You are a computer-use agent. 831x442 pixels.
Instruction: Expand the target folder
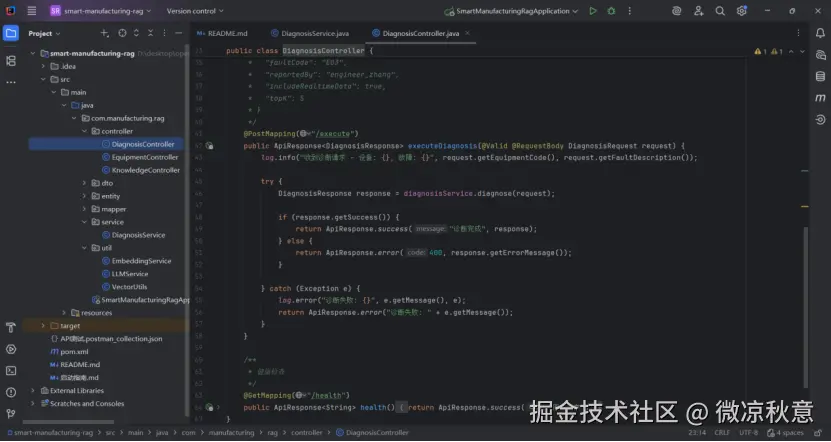(43, 326)
